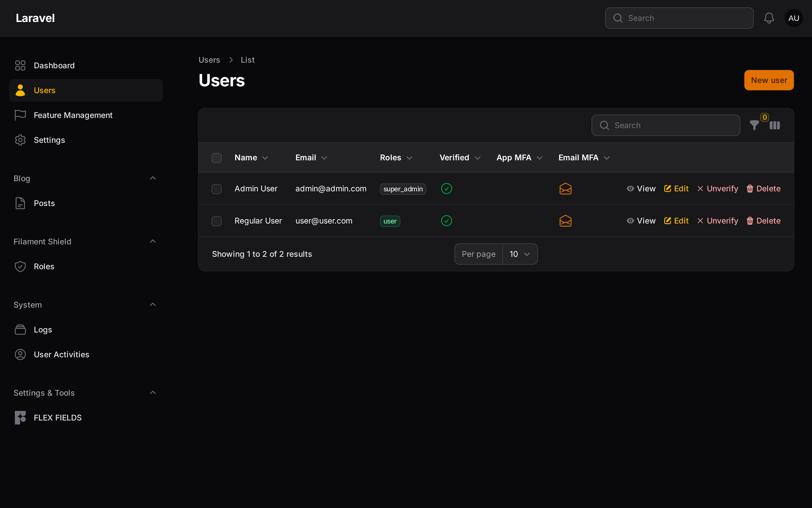Viewport: 812px width, 508px height.
Task: Click the Posts document icon
Action: click(20, 203)
